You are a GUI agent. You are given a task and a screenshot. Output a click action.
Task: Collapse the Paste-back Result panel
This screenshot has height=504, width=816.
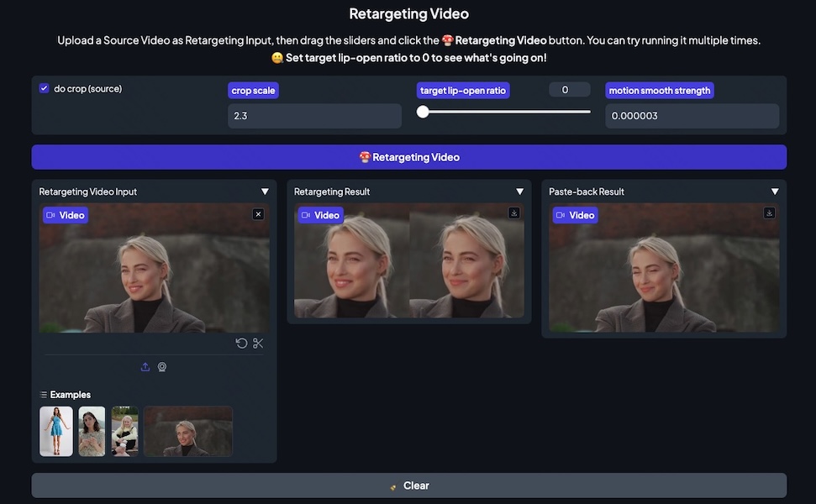(775, 191)
